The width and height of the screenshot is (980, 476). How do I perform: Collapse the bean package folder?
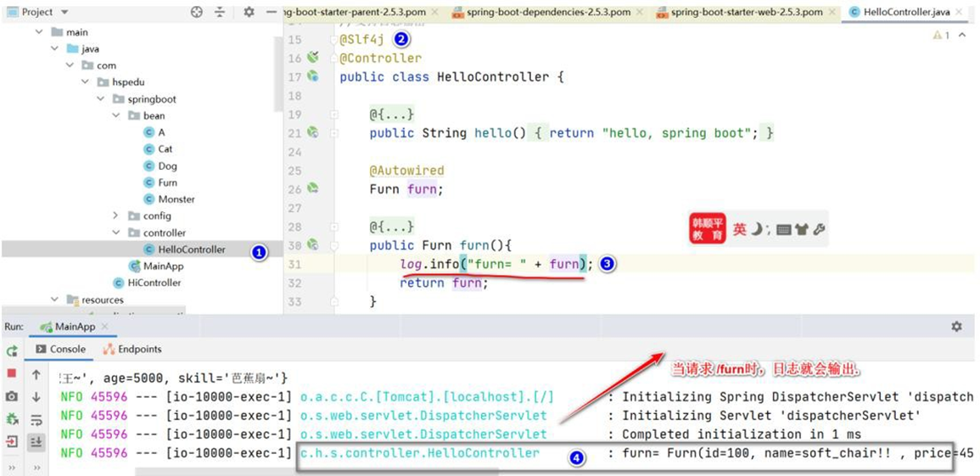click(116, 115)
